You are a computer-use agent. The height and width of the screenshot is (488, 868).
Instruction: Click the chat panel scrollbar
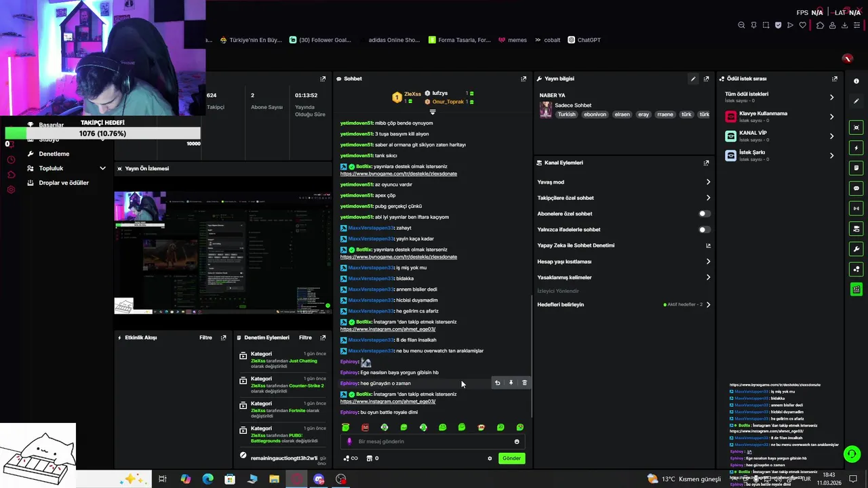click(531, 356)
